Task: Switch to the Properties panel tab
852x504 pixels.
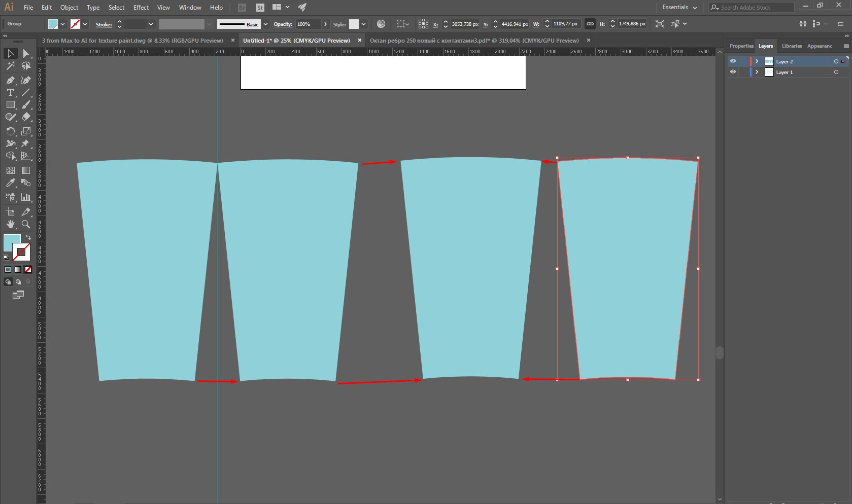Action: (x=741, y=46)
